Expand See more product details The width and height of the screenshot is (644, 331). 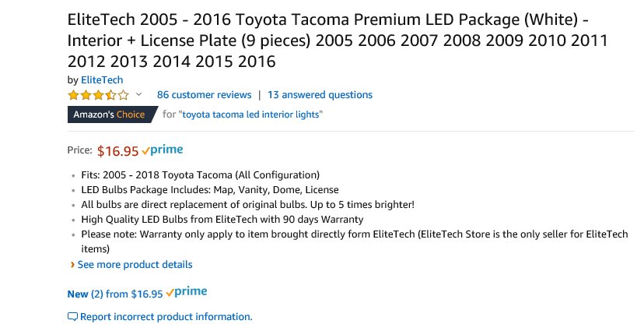coord(135,264)
